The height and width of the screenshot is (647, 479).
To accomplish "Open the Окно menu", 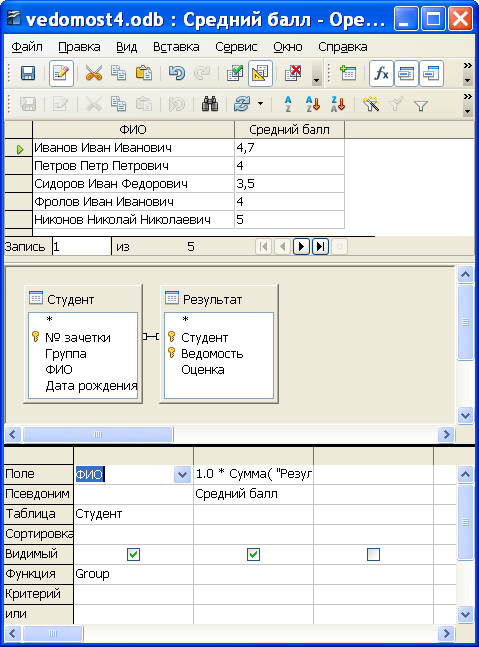I will (x=288, y=47).
